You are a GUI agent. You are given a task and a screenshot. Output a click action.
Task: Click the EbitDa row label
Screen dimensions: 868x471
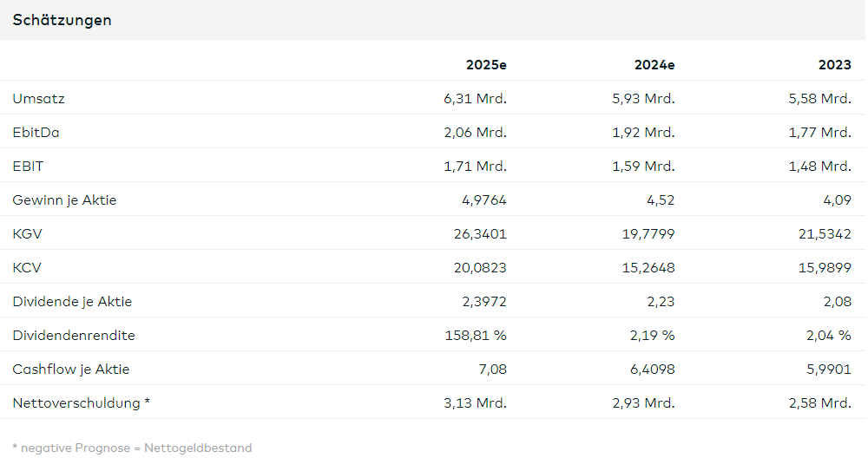point(36,132)
